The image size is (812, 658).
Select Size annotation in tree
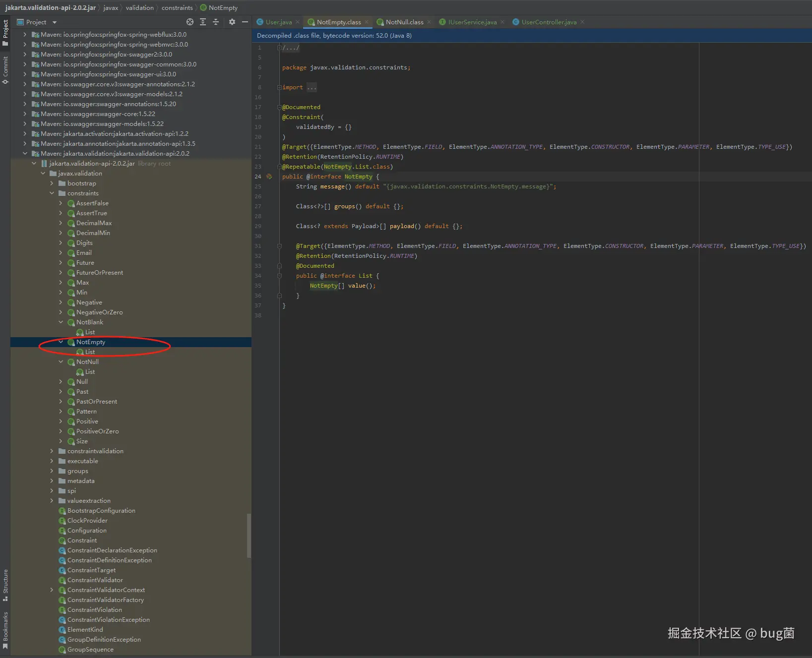[82, 441]
